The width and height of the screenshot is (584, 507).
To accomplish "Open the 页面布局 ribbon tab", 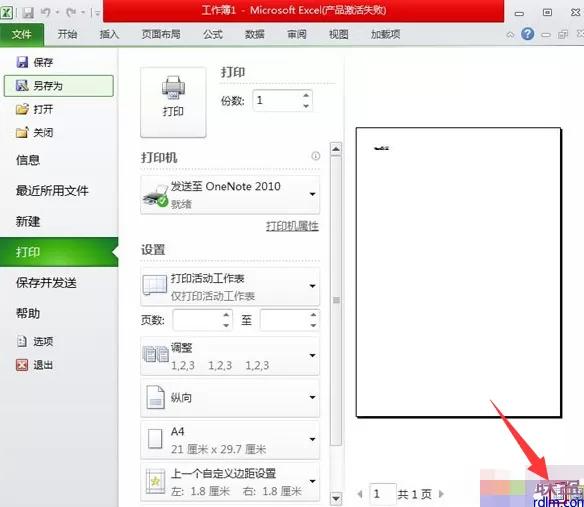I will tap(161, 35).
